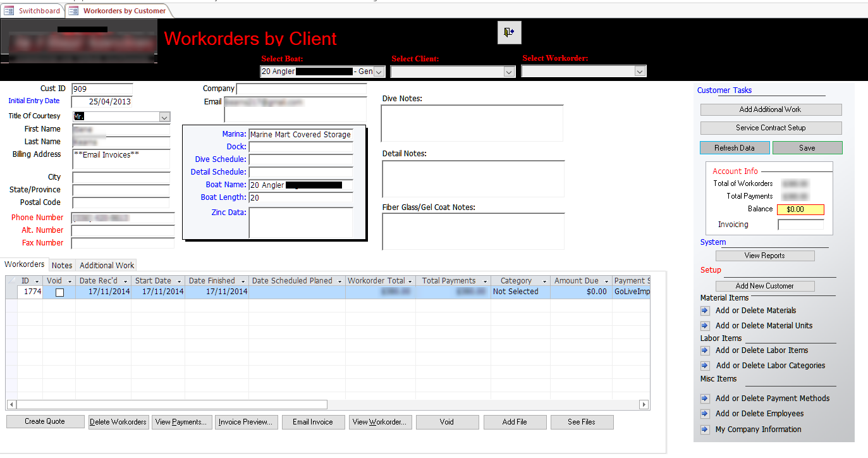Click the Marina field

[x=300, y=134]
